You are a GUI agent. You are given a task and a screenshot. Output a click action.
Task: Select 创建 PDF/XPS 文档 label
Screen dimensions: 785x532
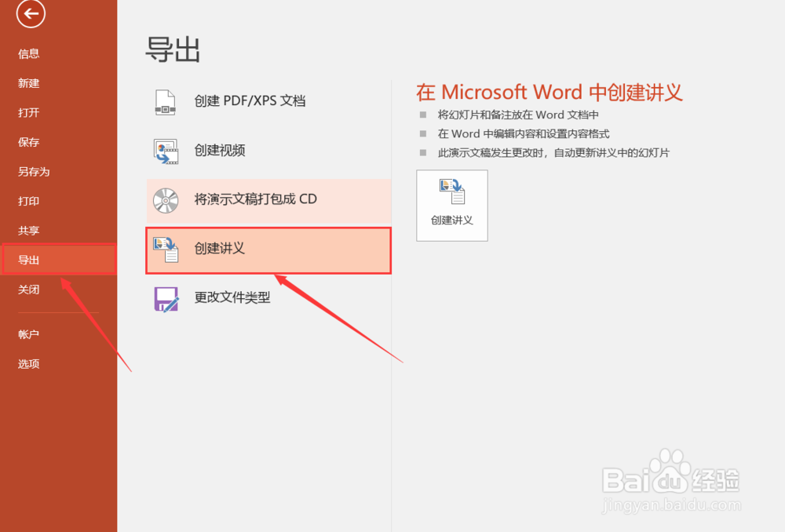tap(250, 100)
